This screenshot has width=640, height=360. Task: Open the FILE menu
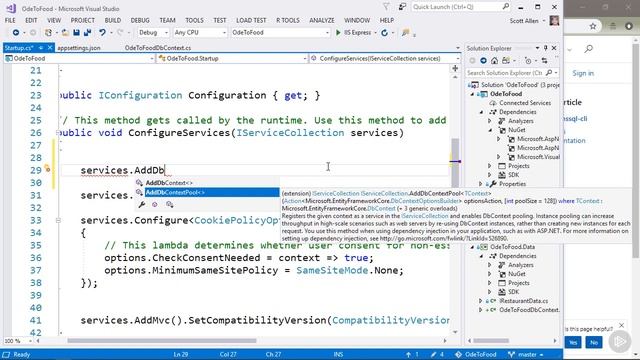pos(10,20)
